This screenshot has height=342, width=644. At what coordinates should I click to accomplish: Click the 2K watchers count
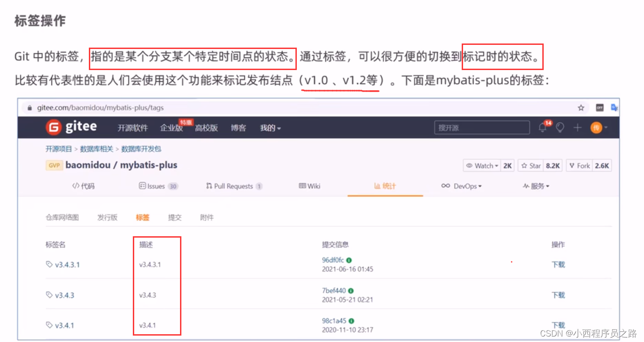[x=508, y=166]
